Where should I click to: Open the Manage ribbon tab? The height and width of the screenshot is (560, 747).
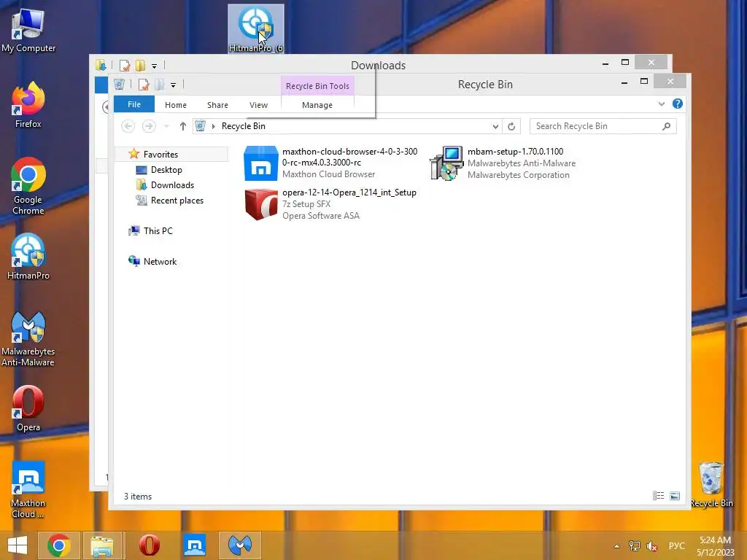point(317,105)
